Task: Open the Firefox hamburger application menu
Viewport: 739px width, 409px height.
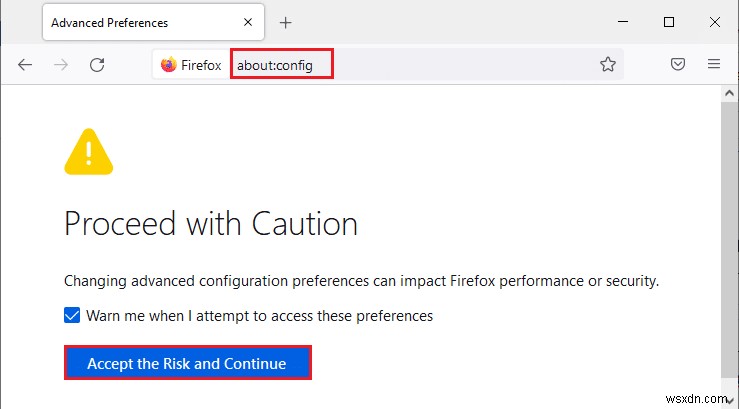Action: click(714, 64)
